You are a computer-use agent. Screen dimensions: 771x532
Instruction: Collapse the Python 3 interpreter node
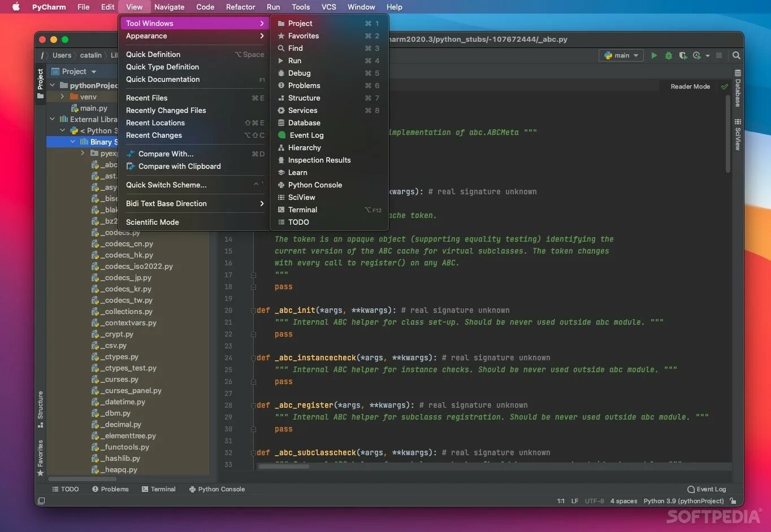[63, 130]
